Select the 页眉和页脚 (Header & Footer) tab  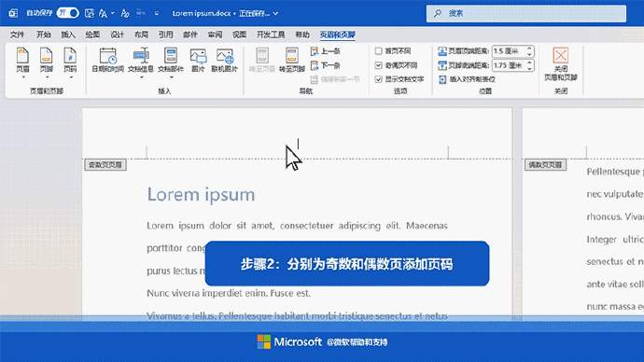coord(337,35)
